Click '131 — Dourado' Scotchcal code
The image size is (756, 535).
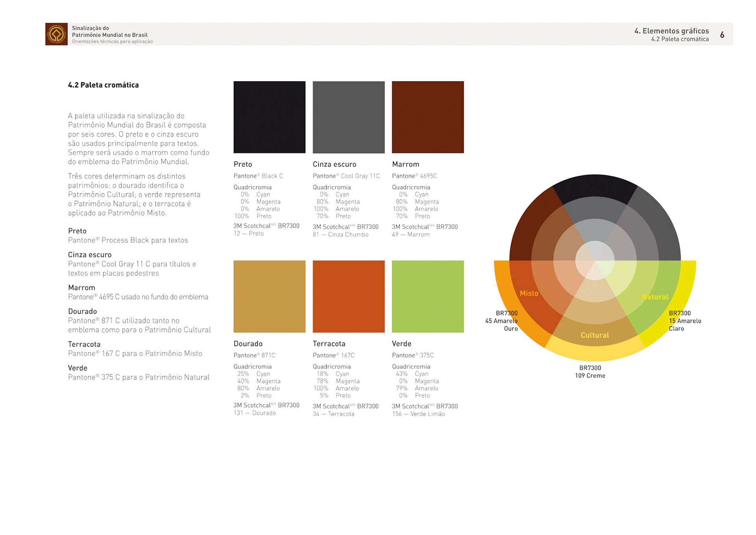coord(254,413)
